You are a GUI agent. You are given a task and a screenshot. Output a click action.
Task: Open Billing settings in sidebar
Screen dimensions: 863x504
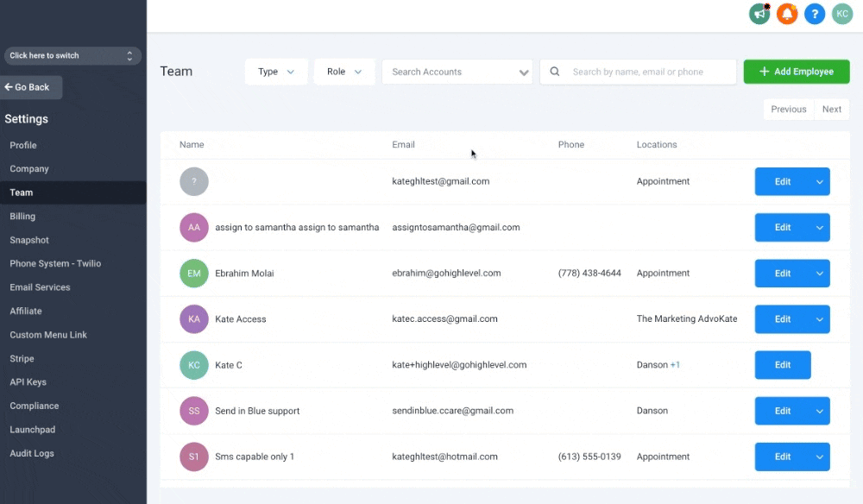coord(22,217)
